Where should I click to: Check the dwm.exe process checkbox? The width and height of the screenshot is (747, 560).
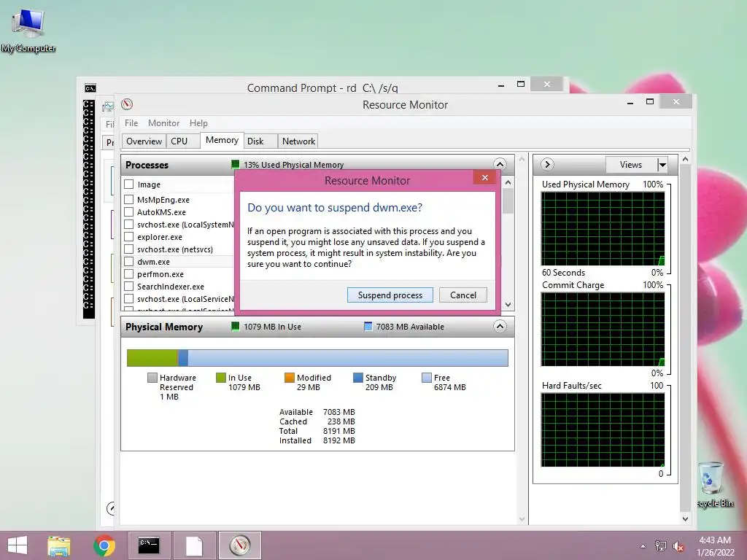(x=128, y=262)
